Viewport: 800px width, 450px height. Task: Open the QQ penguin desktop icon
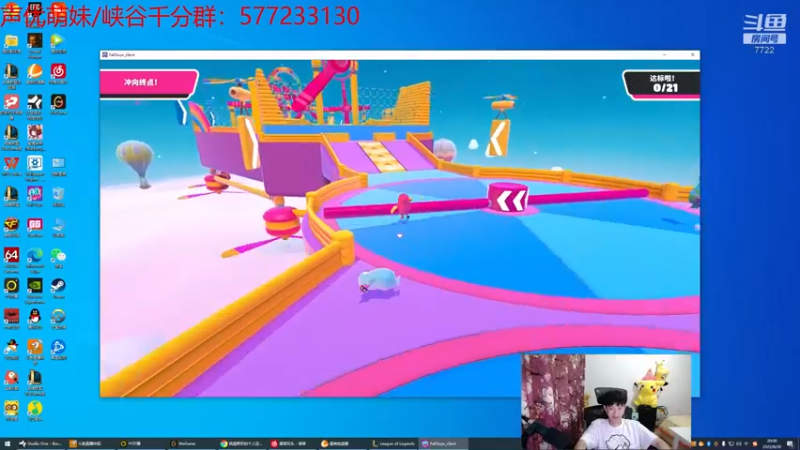[35, 317]
